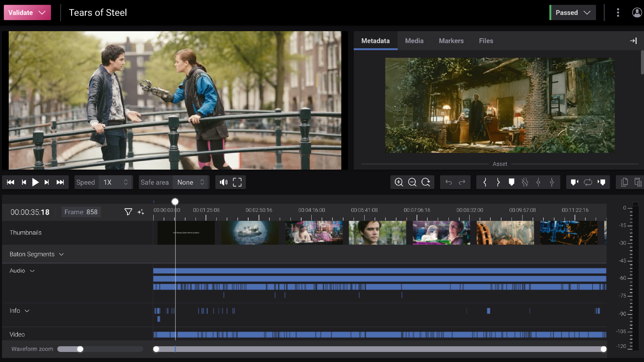
Task: Switch to the Metadata tab
Action: 375,41
